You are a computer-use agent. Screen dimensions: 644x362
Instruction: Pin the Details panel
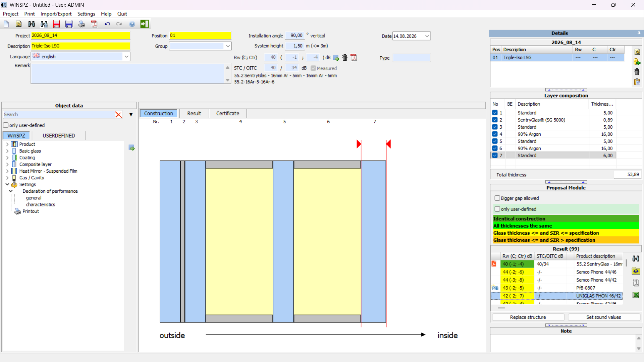point(639,33)
